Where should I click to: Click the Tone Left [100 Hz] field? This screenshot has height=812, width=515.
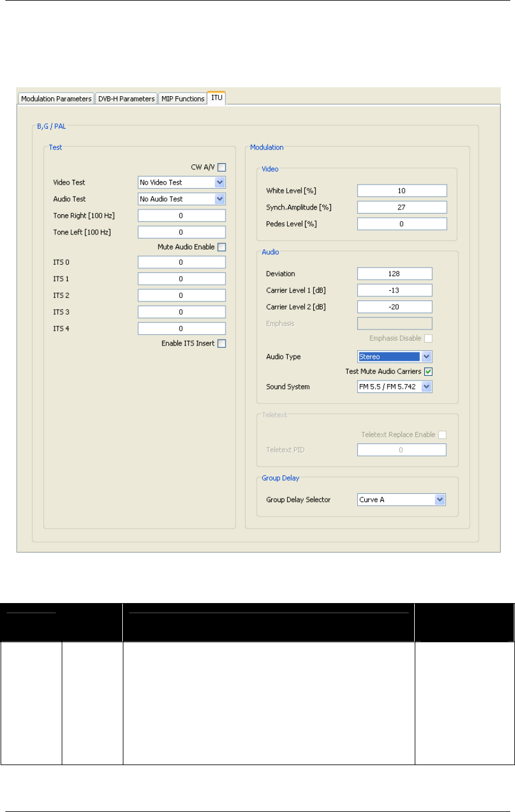(x=182, y=232)
